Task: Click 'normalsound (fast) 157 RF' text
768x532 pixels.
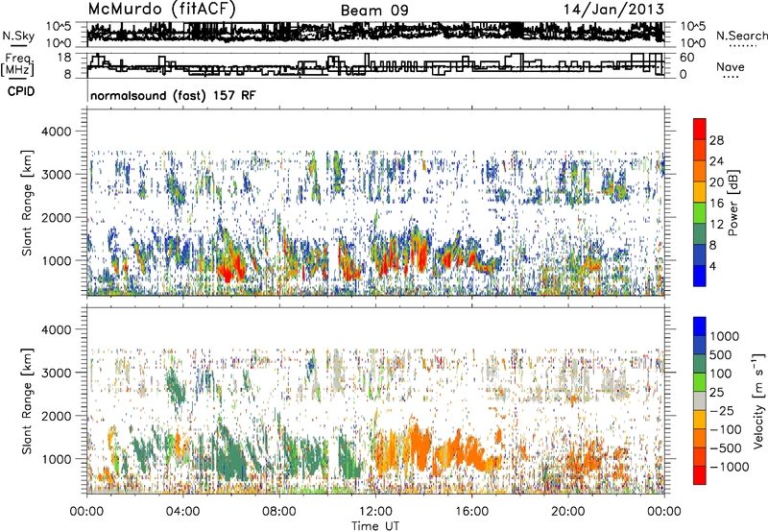Action: click(173, 95)
